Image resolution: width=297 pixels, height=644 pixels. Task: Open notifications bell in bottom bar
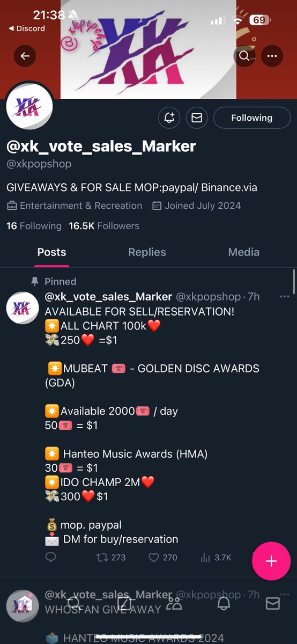coord(224,603)
